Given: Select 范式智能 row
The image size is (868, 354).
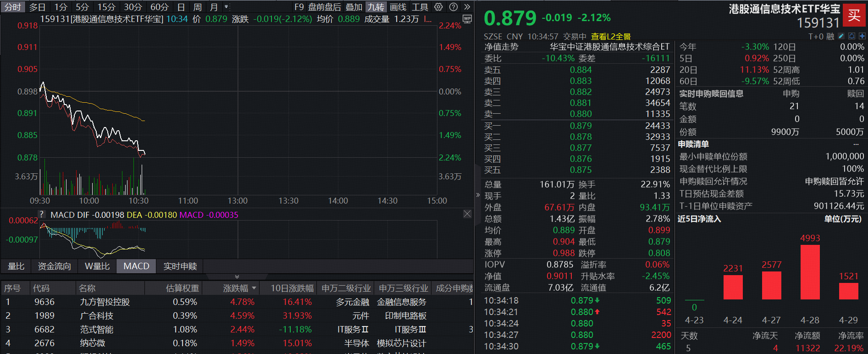Looking at the screenshot, I should 237,330.
